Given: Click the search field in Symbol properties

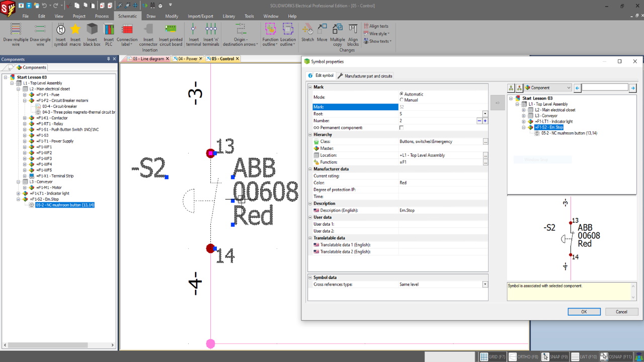Looking at the screenshot, I should [605, 87].
